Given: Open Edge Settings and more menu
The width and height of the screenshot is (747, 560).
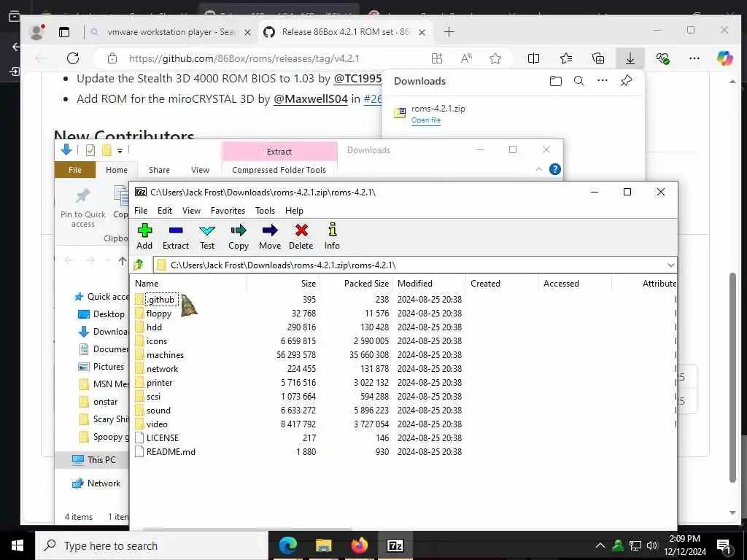Looking at the screenshot, I should 694,58.
